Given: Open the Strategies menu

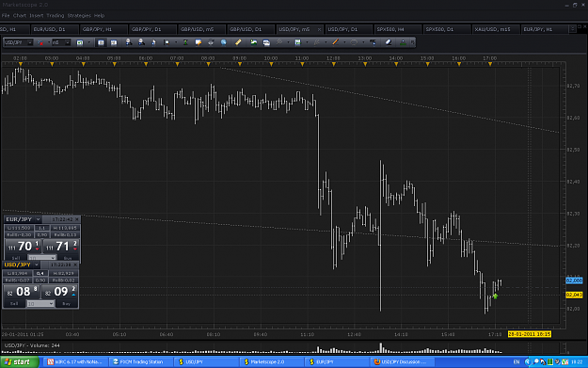Looking at the screenshot, I should [79, 16].
